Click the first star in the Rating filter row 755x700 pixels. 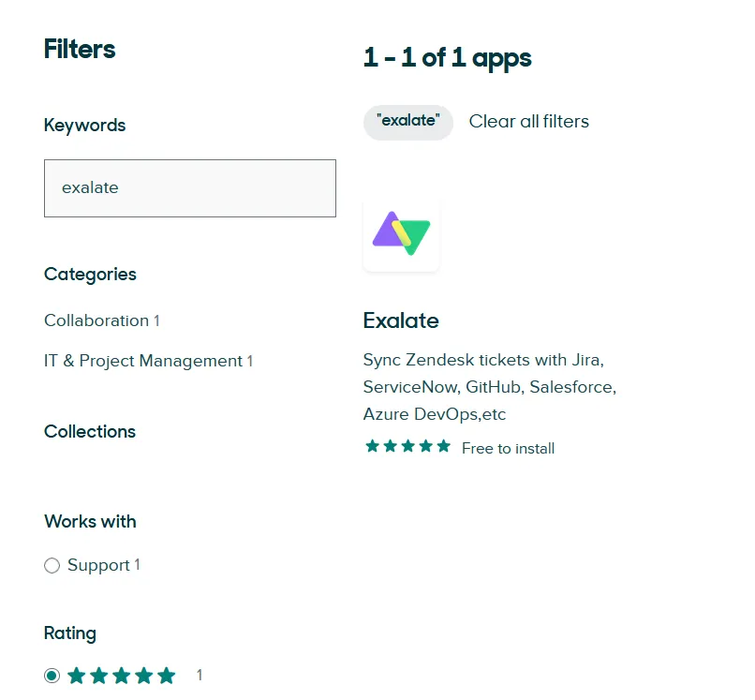point(76,675)
